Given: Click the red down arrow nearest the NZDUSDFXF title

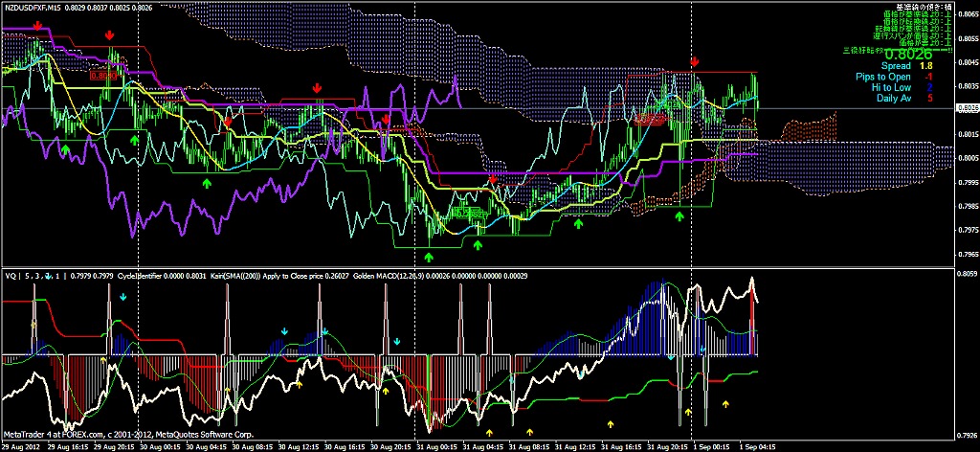Looking at the screenshot, I should 38,26.
